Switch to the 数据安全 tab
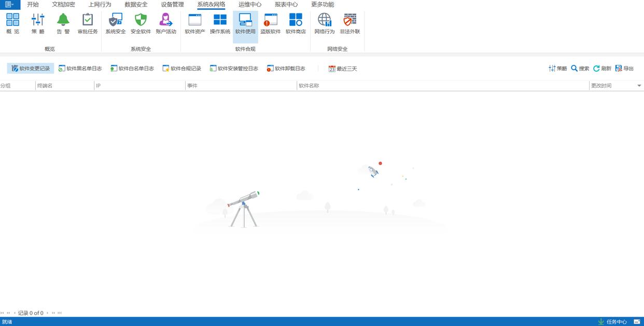The width and height of the screenshot is (644, 326). [x=136, y=4]
